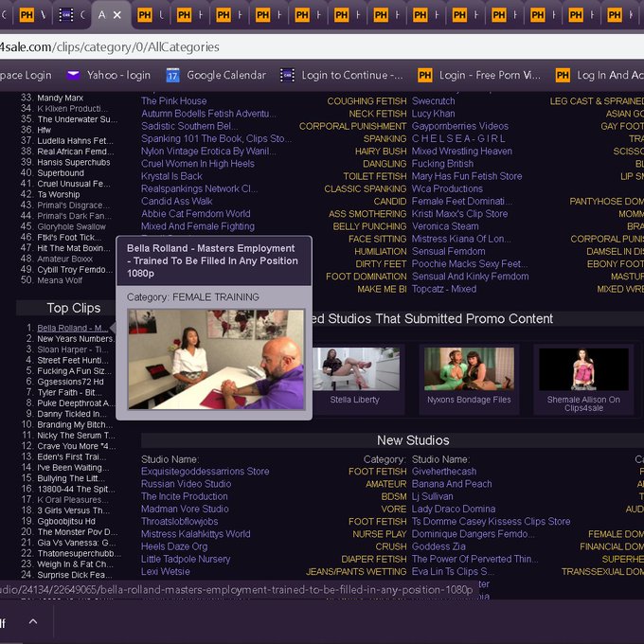Click the Yahoo bookmark icon
Screen dimensions: 644x644
(x=74, y=75)
